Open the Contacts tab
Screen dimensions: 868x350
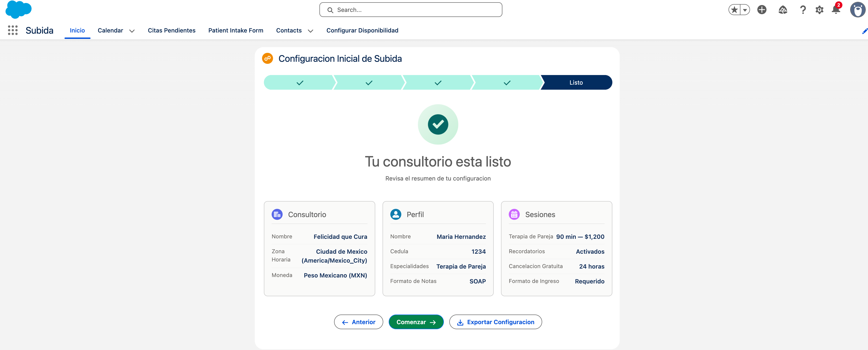point(289,30)
